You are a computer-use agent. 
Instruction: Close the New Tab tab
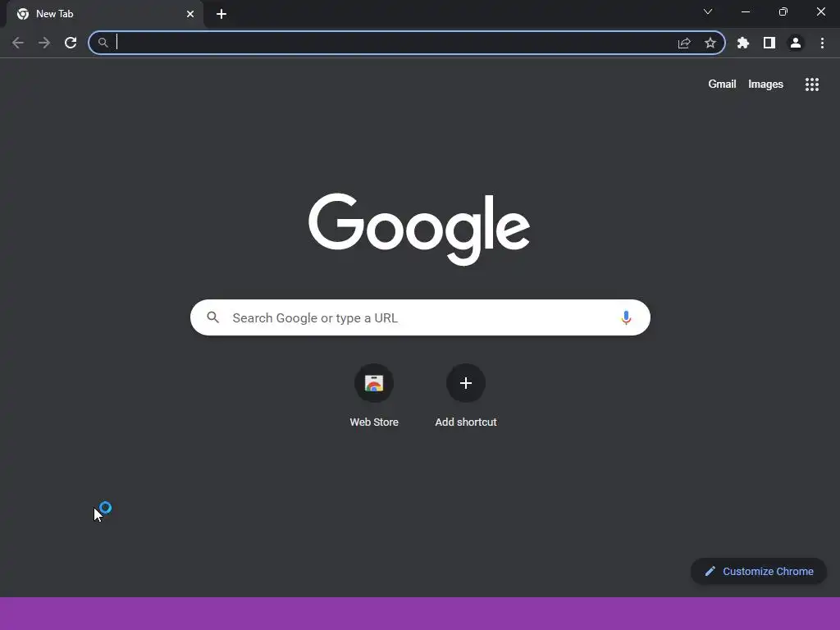pyautogui.click(x=190, y=14)
